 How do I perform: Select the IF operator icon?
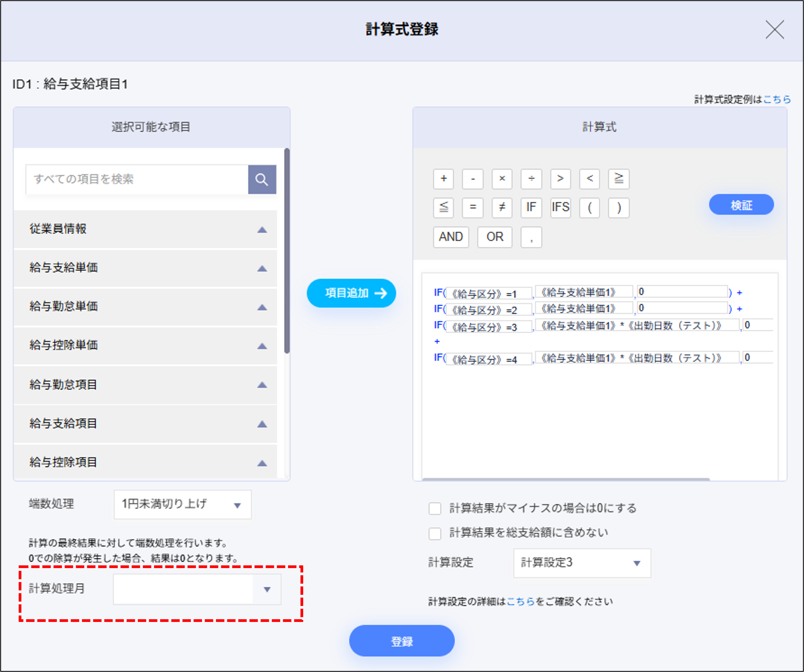(x=531, y=208)
